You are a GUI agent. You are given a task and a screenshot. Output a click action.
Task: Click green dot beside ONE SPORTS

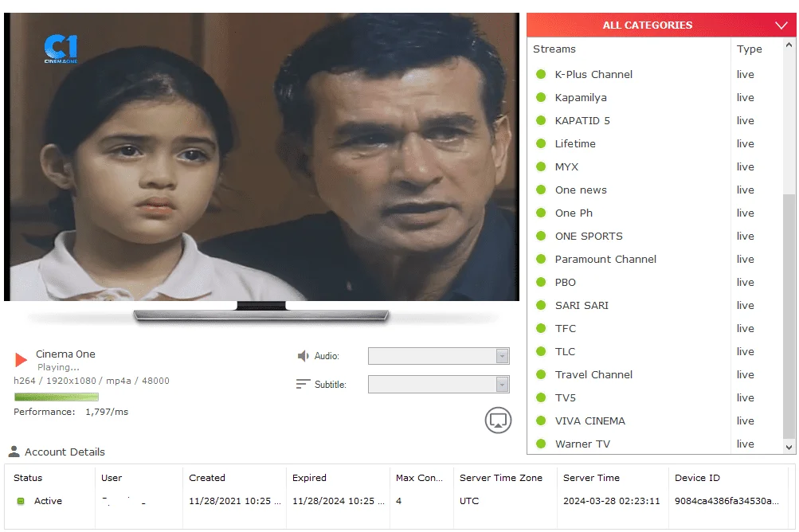pyautogui.click(x=541, y=236)
